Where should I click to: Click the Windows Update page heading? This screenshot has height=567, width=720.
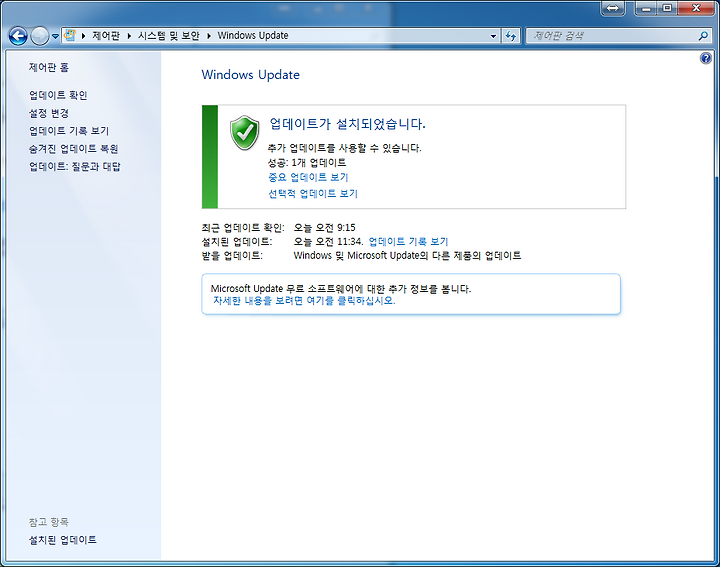point(251,75)
